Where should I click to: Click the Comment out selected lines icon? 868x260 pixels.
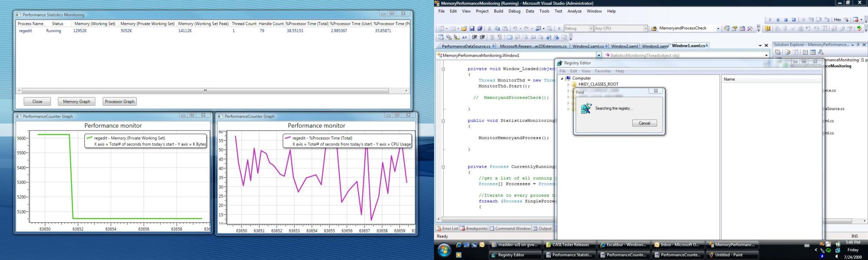click(492, 37)
